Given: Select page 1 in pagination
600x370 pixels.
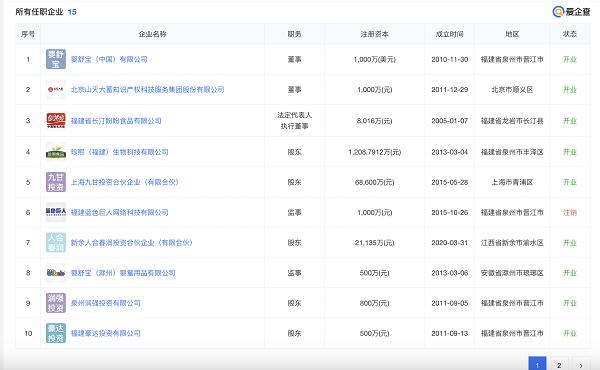Looking at the screenshot, I should 537,364.
